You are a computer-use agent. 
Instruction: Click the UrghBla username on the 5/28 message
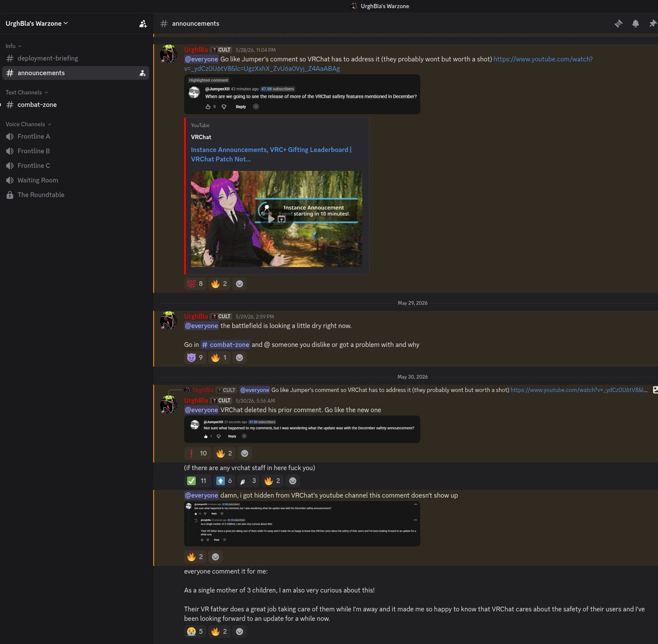(196, 50)
